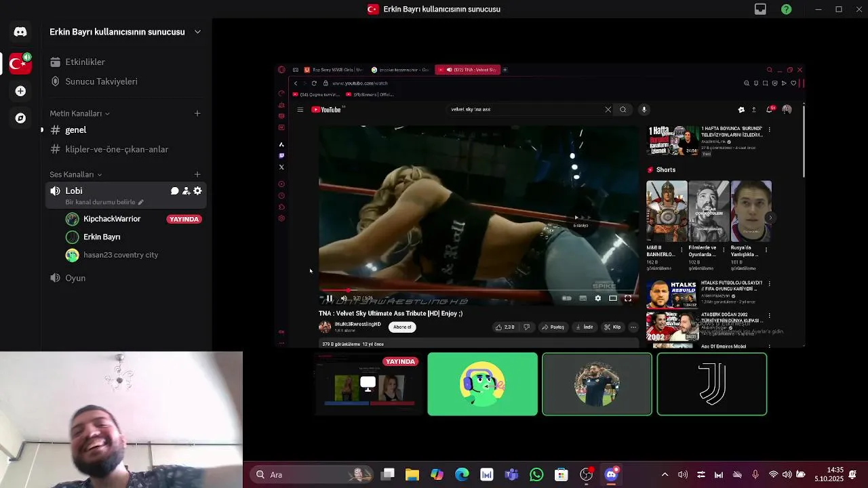The width and height of the screenshot is (868, 488).
Task: Open the Discord inbox icon in title bar
Action: (760, 9)
